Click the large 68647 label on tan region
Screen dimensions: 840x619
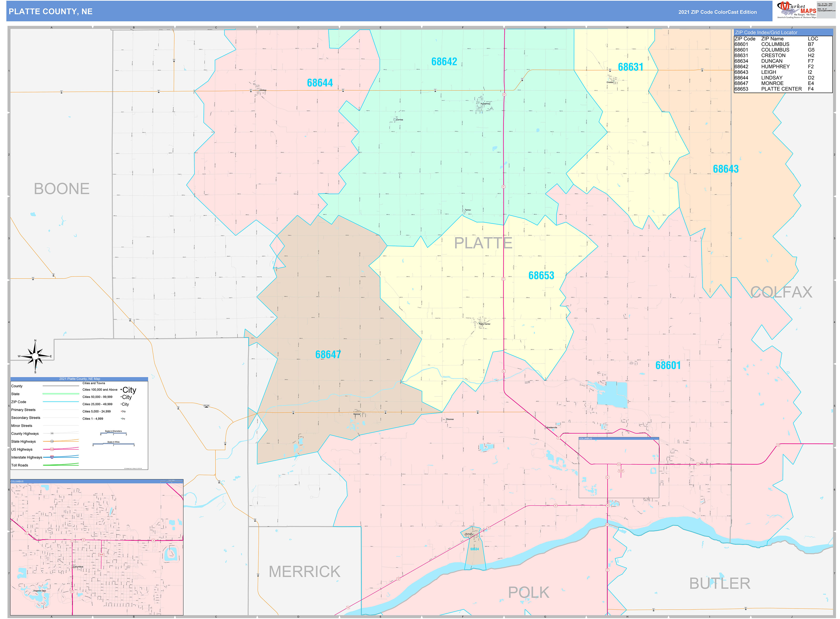click(328, 354)
